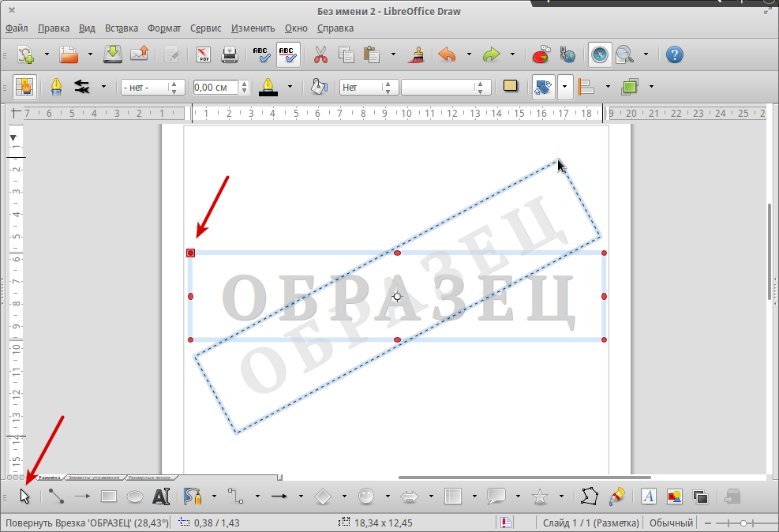Expand undo history dropdown arrow

coord(469,54)
